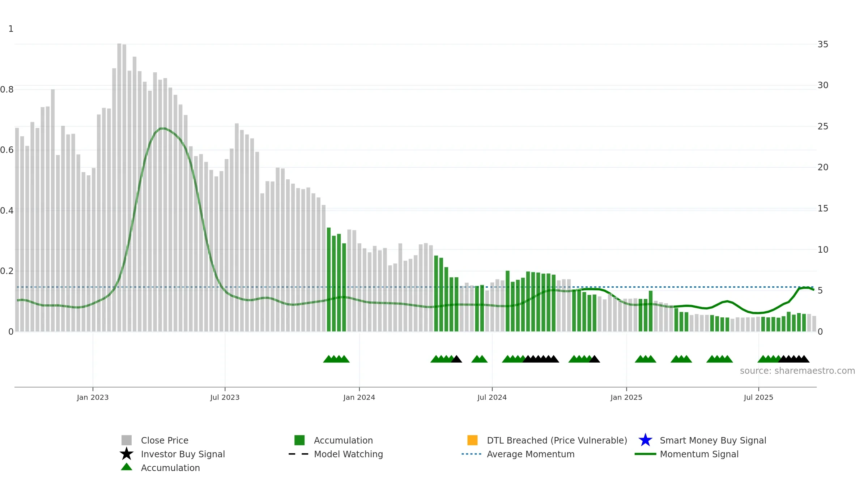Click the Model Watching dashed line icon
This screenshot has height=488, width=868.
(299, 454)
